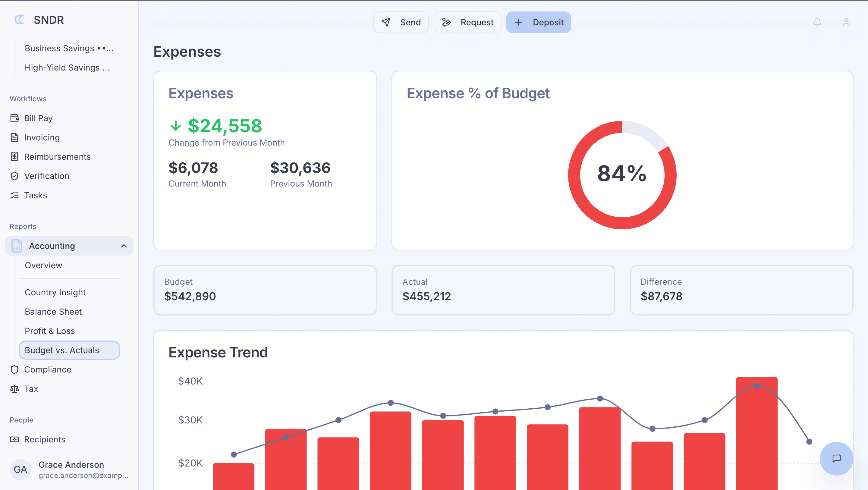
Task: Click the last line point in Expense Trend
Action: tap(809, 441)
